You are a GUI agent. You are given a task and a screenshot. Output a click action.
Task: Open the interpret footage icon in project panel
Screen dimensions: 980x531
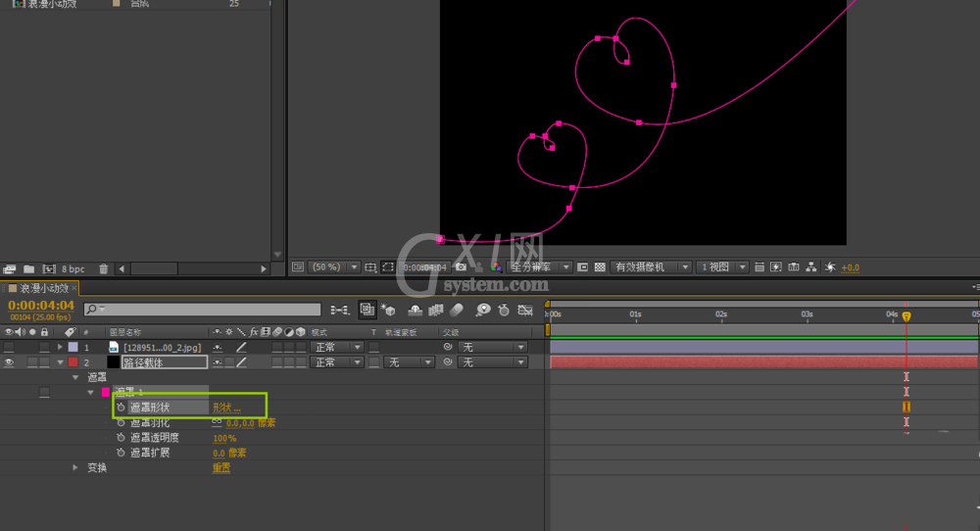[10, 269]
